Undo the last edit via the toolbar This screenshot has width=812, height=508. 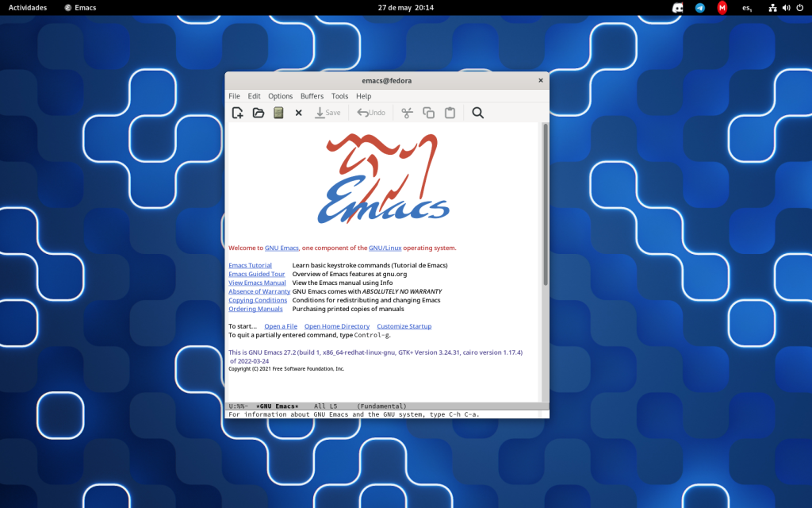370,112
